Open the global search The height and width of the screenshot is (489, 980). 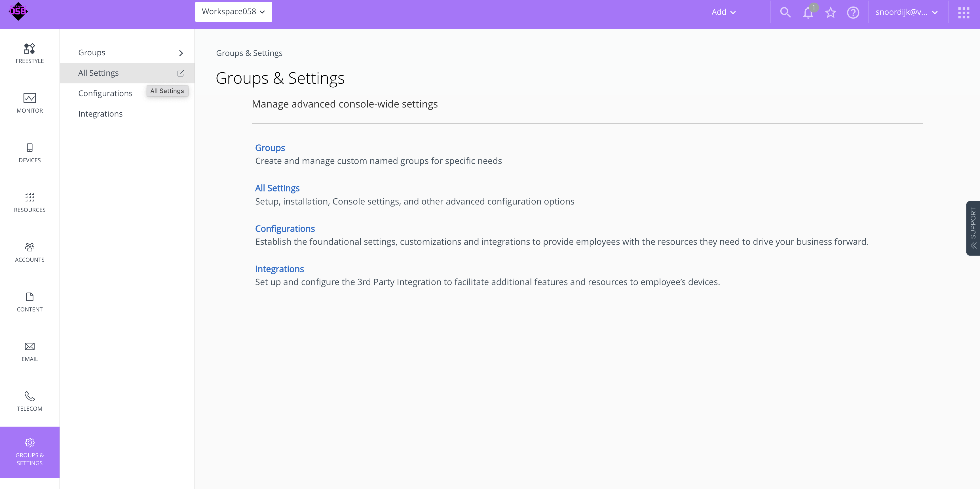click(785, 12)
